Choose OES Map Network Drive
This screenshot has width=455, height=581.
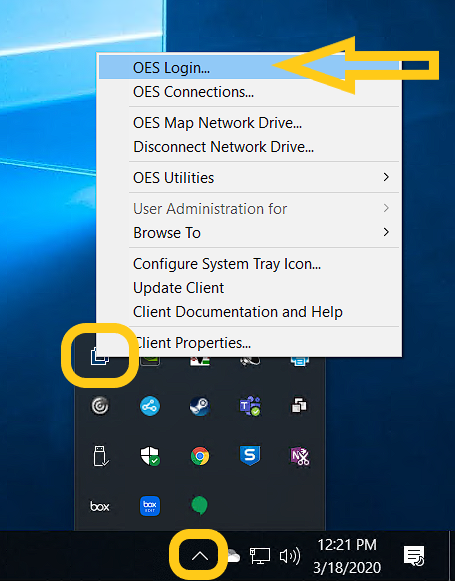point(250,123)
